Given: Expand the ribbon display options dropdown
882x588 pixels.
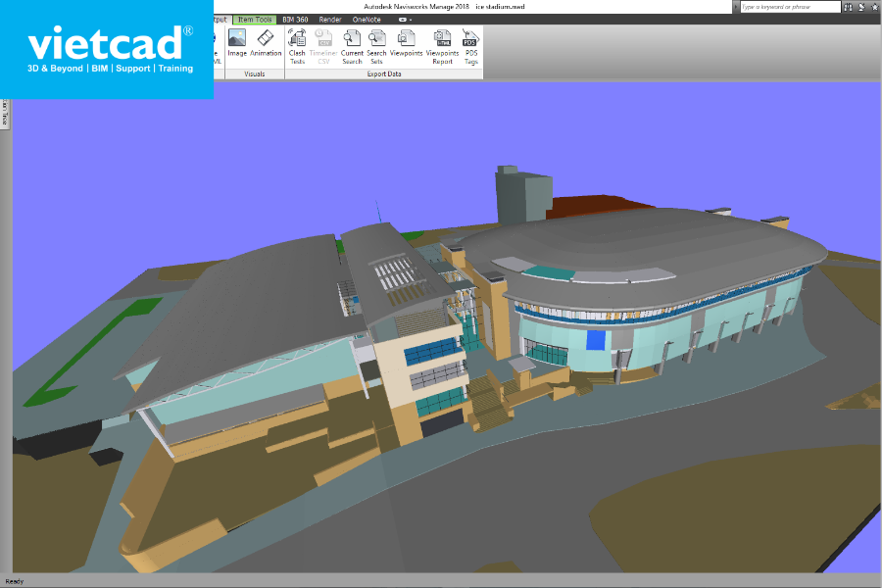Looking at the screenshot, I should 405,20.
